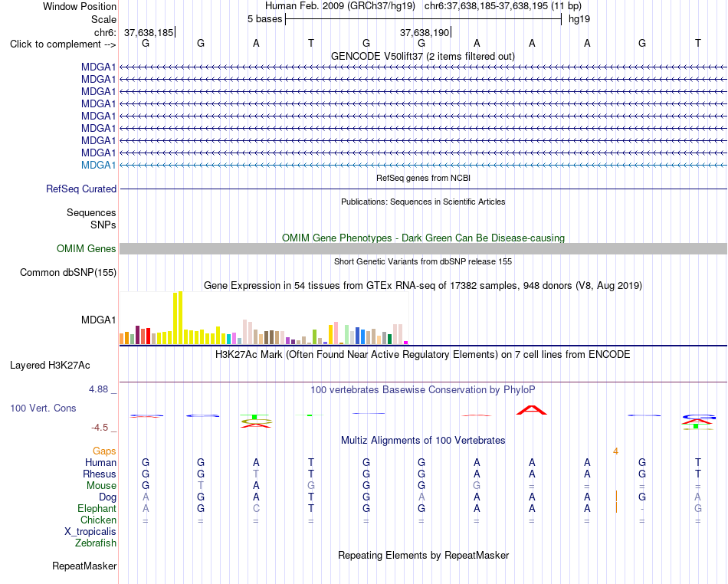Screen dimensions: 728x584
Task: Click the 37,638,190 position marker
Action: tap(425, 32)
